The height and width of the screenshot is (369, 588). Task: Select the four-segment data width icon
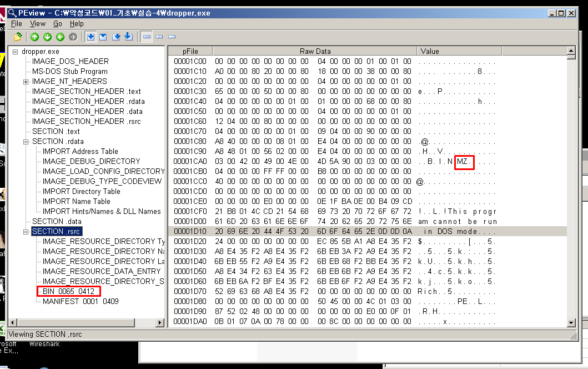point(147,37)
